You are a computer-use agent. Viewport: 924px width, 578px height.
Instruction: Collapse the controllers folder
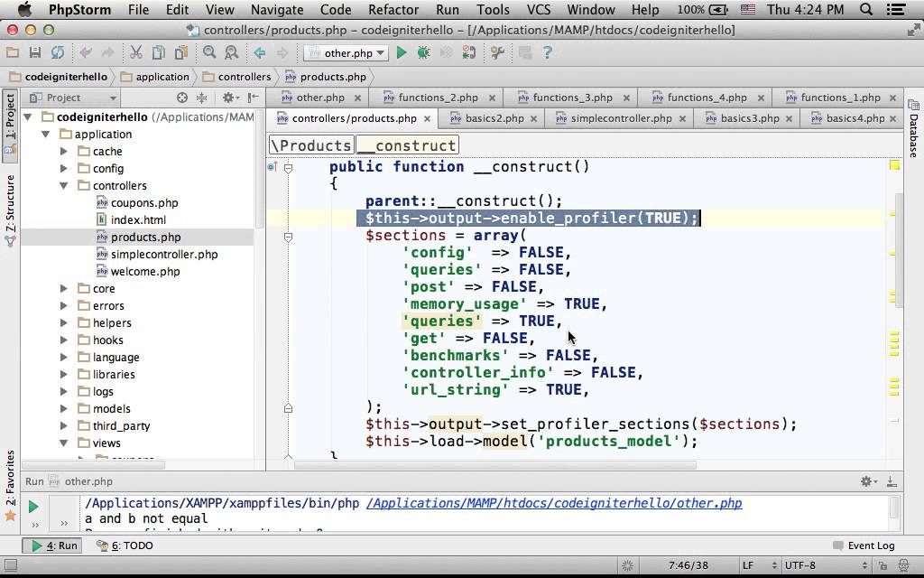click(64, 186)
